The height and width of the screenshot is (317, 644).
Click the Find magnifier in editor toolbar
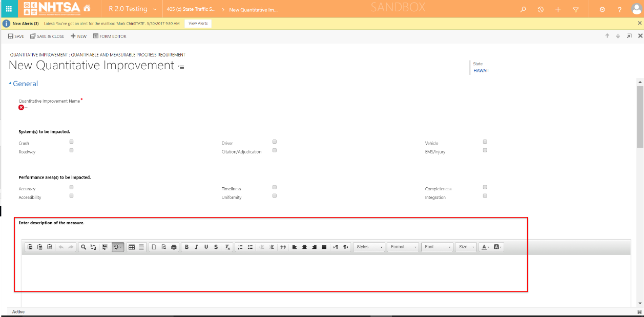coord(84,247)
